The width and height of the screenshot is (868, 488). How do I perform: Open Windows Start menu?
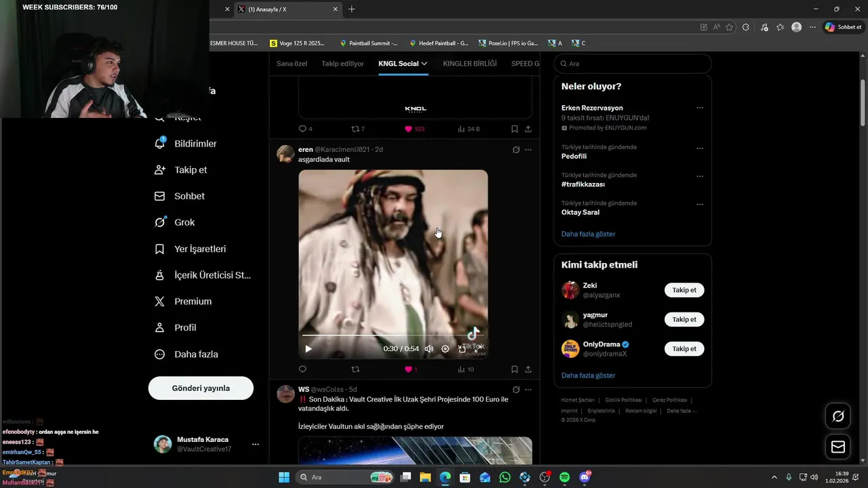[284, 477]
